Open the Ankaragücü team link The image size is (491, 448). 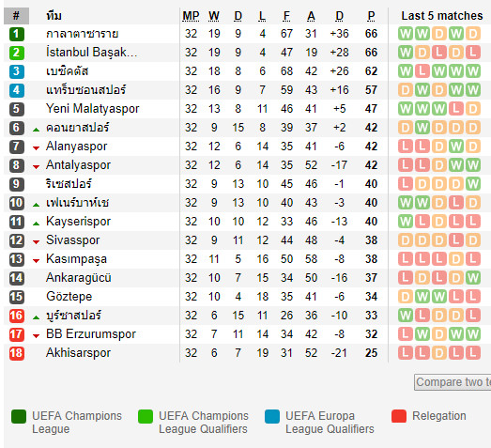(x=78, y=278)
